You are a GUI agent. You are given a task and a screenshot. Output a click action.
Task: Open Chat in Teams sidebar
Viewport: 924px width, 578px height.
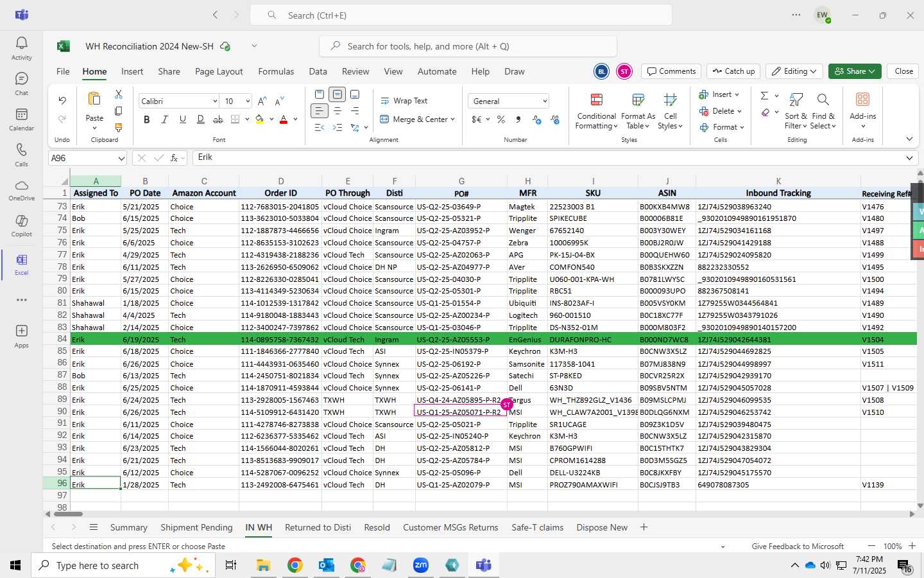click(21, 83)
